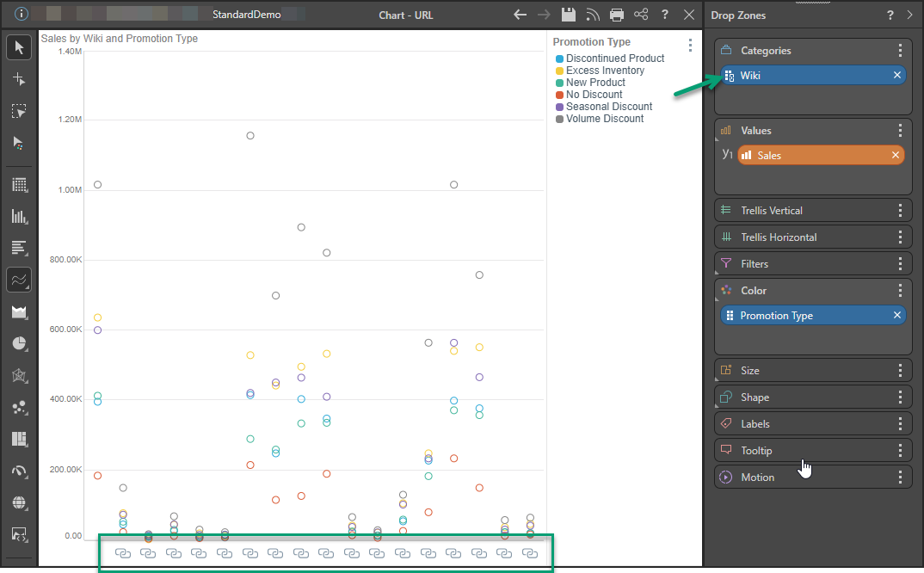Viewport: 924px width, 573px height.
Task: Choose the map globe visualization icon
Action: click(x=19, y=502)
